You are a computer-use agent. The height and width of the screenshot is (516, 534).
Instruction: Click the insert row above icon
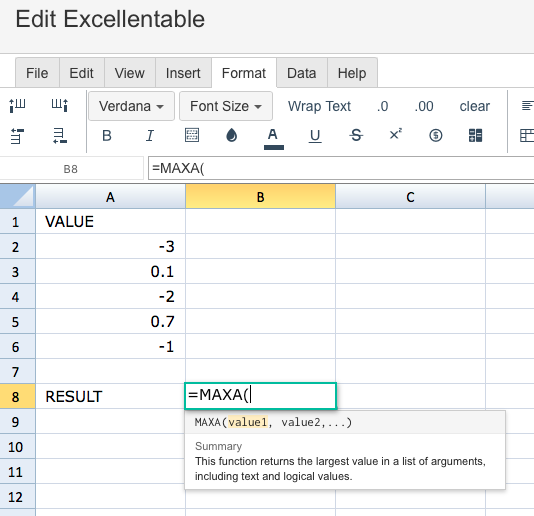(17, 136)
